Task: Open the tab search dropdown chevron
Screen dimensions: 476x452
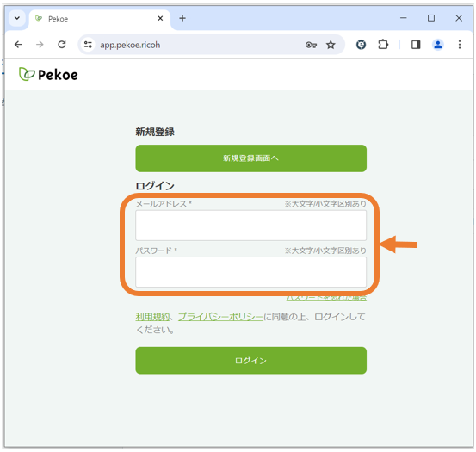Action: pos(17,18)
